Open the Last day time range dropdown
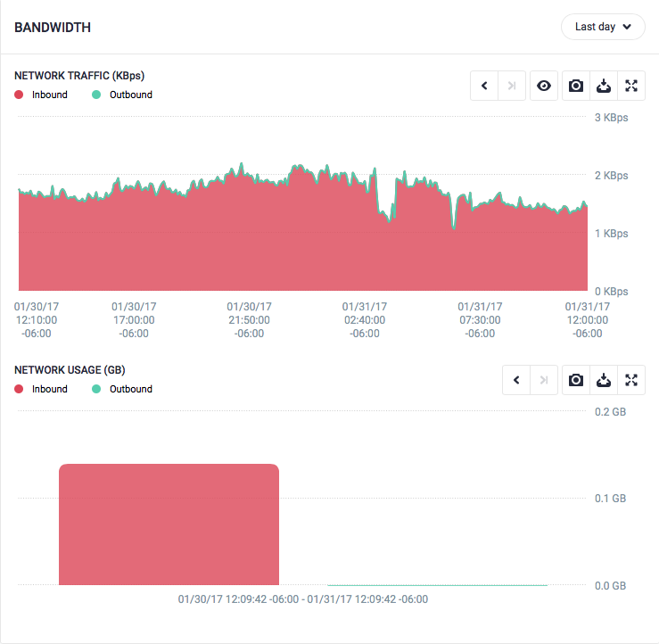 [x=603, y=27]
